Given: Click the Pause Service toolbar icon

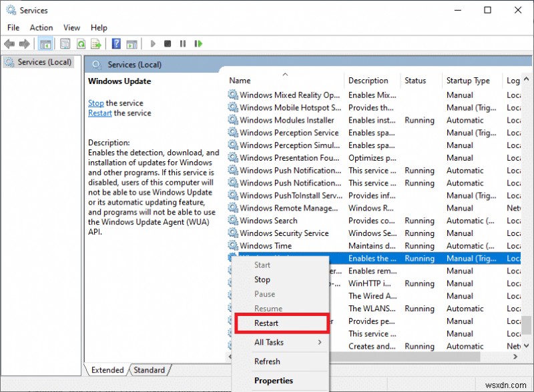Looking at the screenshot, I should (x=184, y=44).
